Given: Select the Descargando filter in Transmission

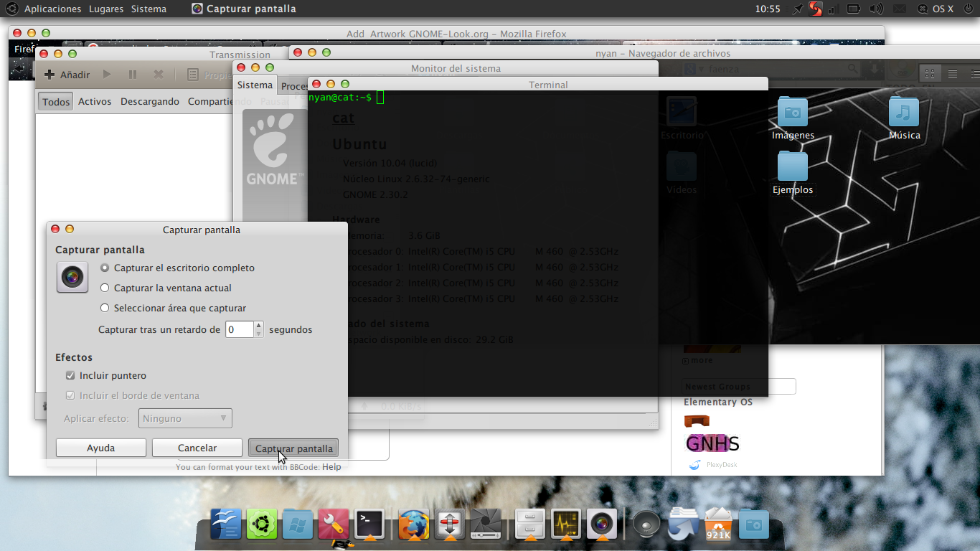Looking at the screenshot, I should (150, 102).
